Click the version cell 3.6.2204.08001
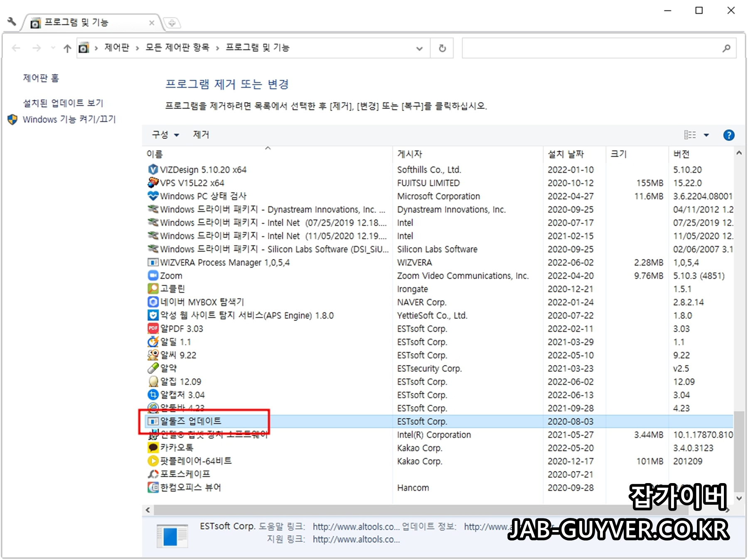 point(703,196)
